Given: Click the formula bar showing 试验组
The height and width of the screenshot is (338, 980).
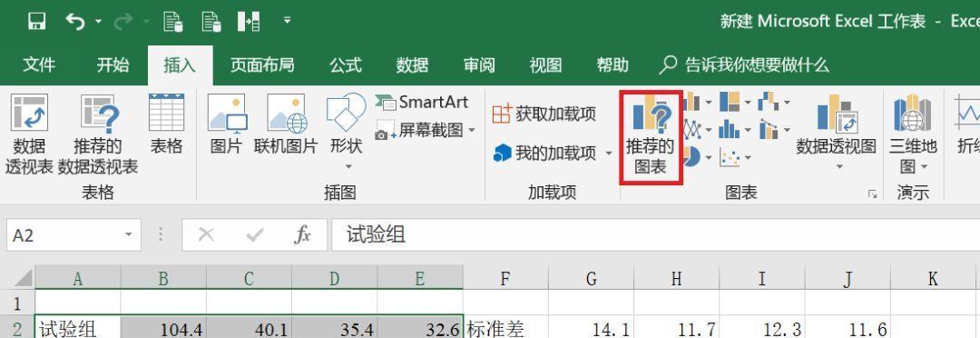Looking at the screenshot, I should pos(656,235).
